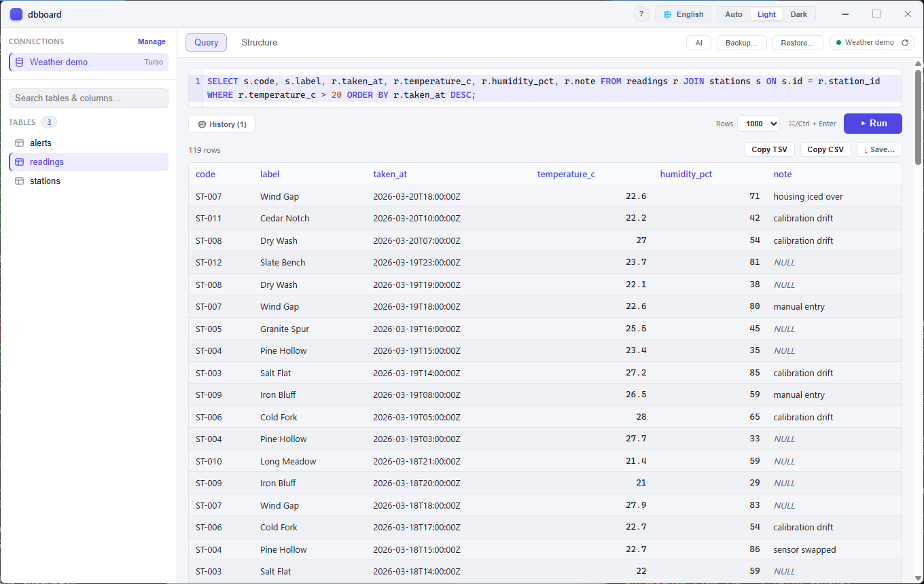
Task: Click the results vertical scrollbar
Action: [x=919, y=117]
